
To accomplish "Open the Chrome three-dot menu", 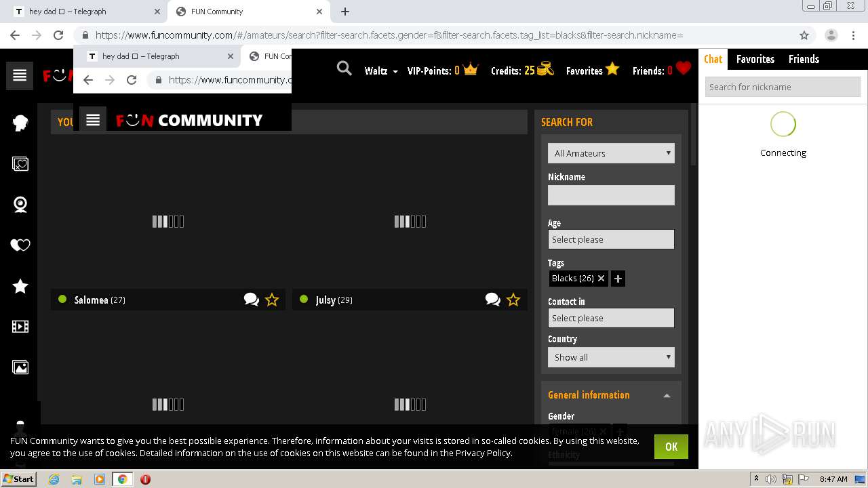I will coord(853,35).
